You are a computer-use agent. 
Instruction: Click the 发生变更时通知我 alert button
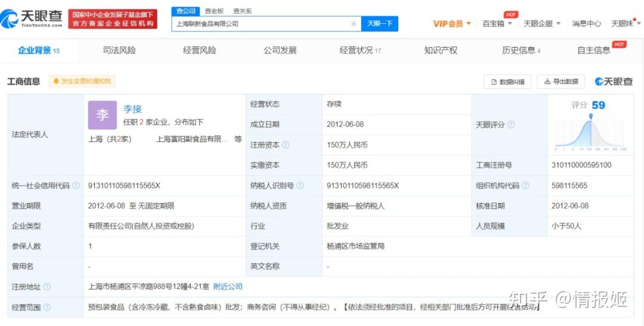click(82, 81)
